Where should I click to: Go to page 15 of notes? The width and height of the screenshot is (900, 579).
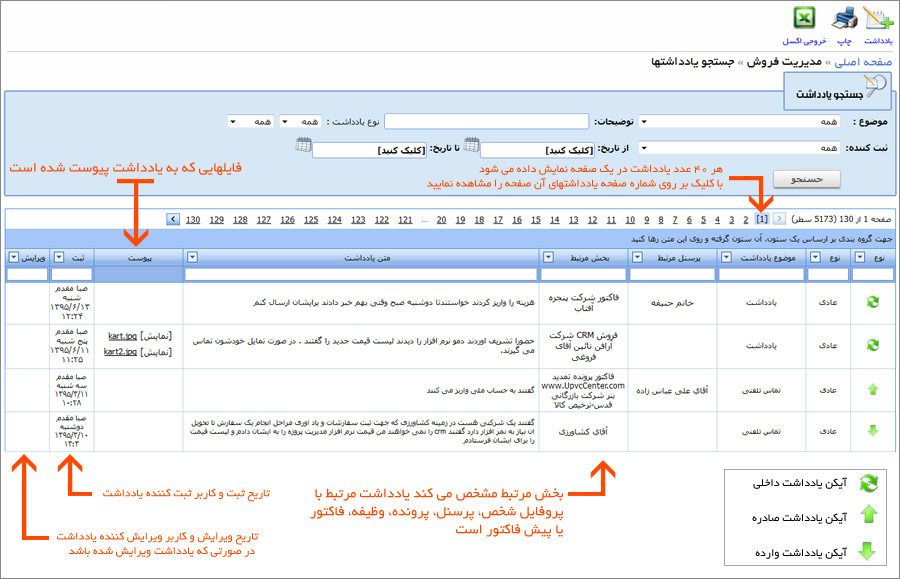536,220
